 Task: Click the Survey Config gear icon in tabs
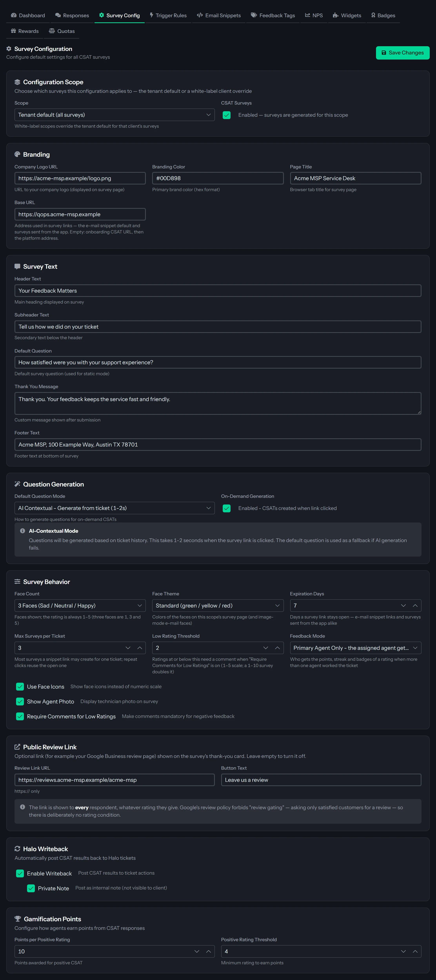click(102, 15)
